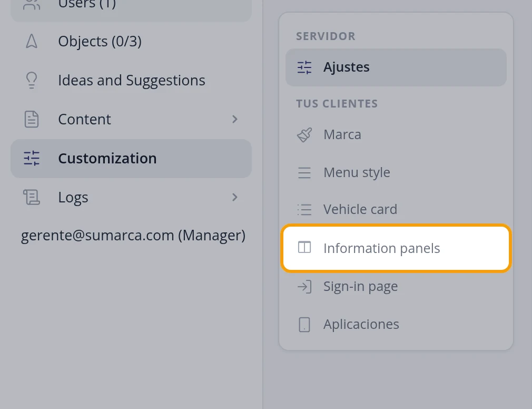Select Information panels option
The image size is (532, 409).
pyautogui.click(x=396, y=248)
